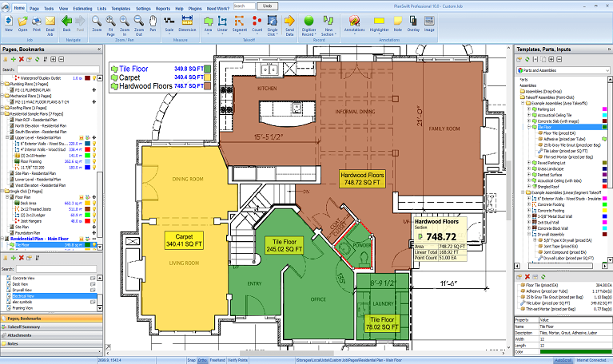Click the Overlay icon
Image resolution: width=613 pixels, height=364 pixels.
pos(413,23)
